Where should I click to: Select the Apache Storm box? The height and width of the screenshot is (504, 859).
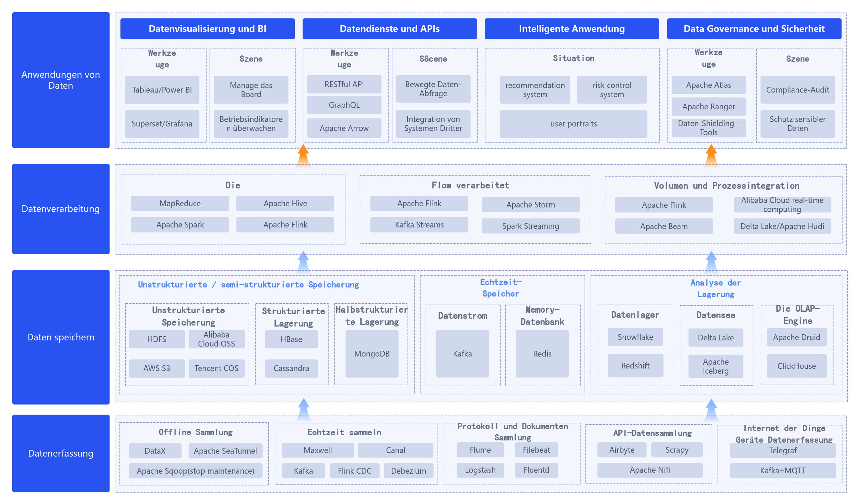pyautogui.click(x=530, y=205)
